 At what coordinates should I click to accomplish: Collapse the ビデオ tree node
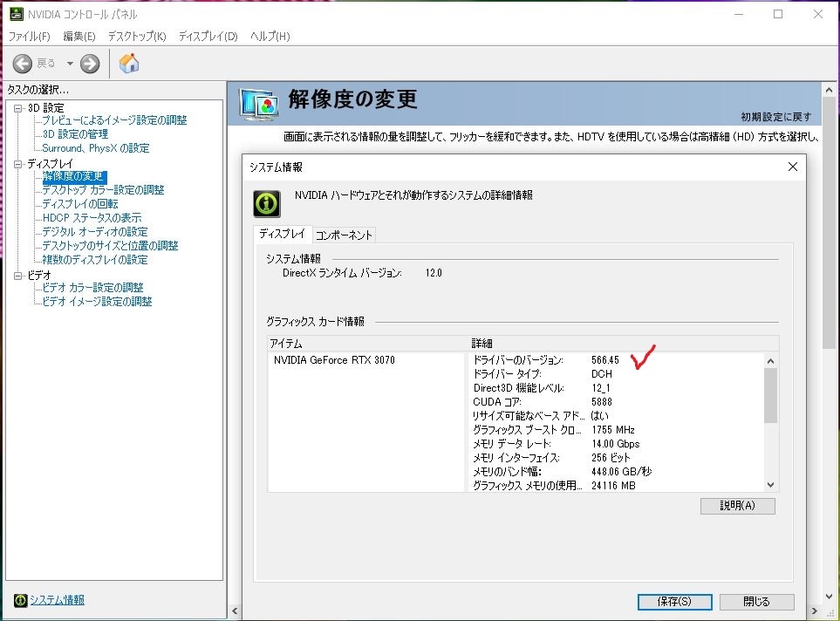tap(17, 276)
